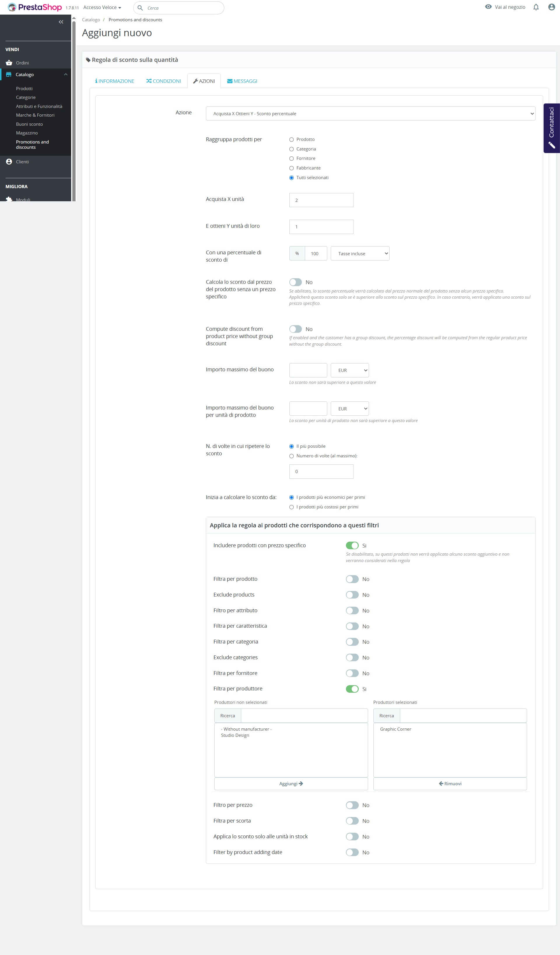Screen dimensions: 560x955
Task: Switch to the CONDIZIONI tab
Action: coord(164,81)
